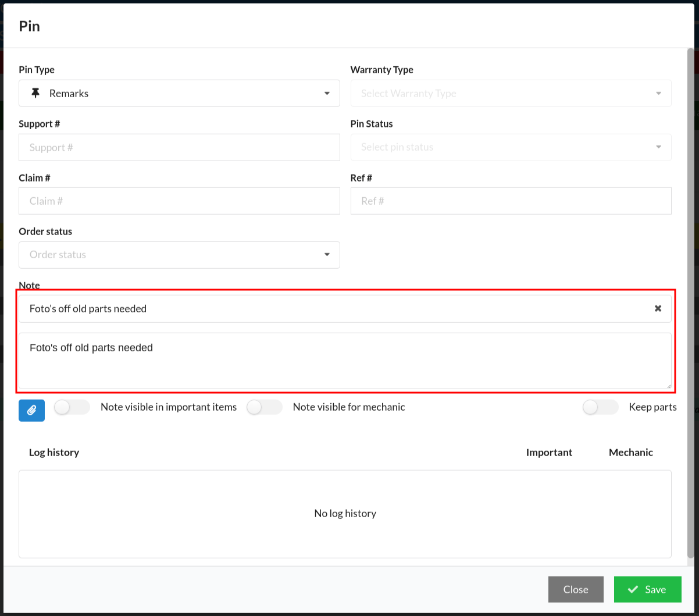Click the pushpin icon in Pin Type
Screen dimensions: 699x616
35,93
